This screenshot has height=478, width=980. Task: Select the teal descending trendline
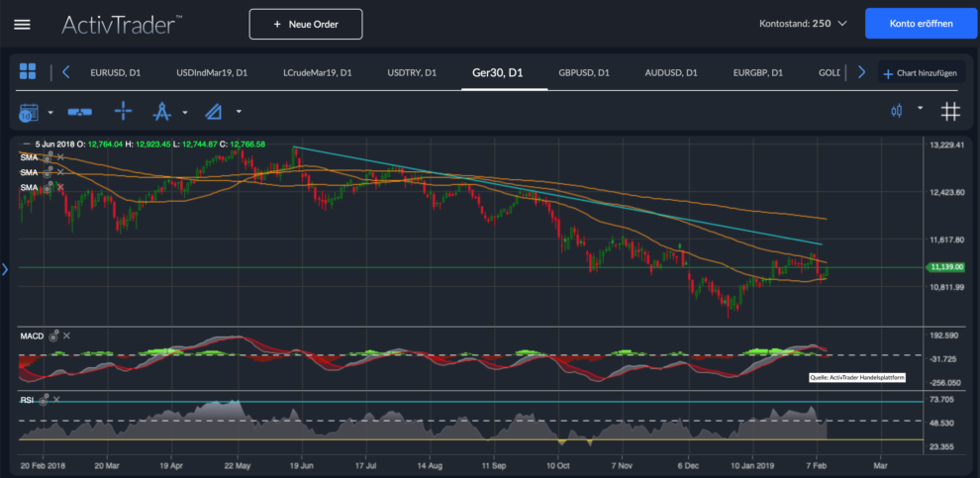click(x=557, y=196)
